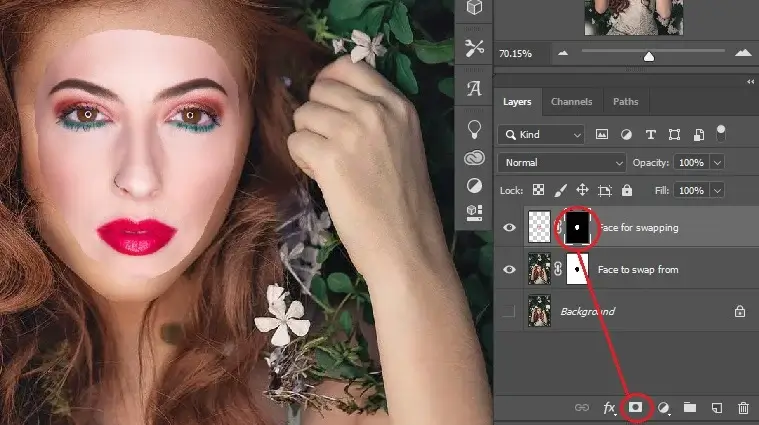Switch to the Channels tab

pos(571,102)
